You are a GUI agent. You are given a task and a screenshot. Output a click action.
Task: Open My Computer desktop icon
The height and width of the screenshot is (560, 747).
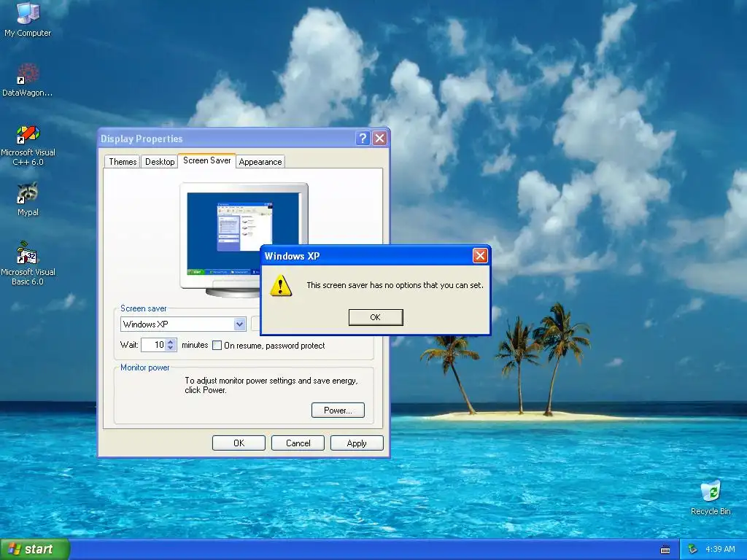pos(28,19)
